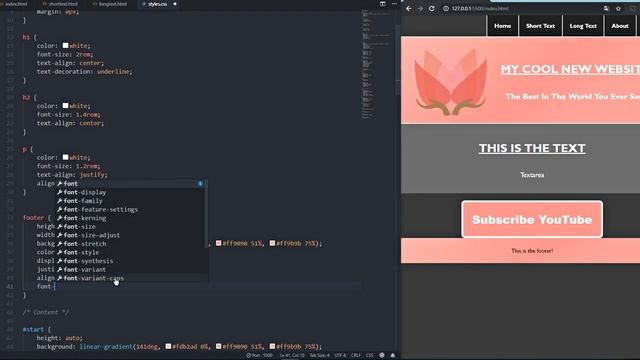Click the 'Textarea' text on the webpage
Viewport: 640px width, 360px height.
(532, 175)
